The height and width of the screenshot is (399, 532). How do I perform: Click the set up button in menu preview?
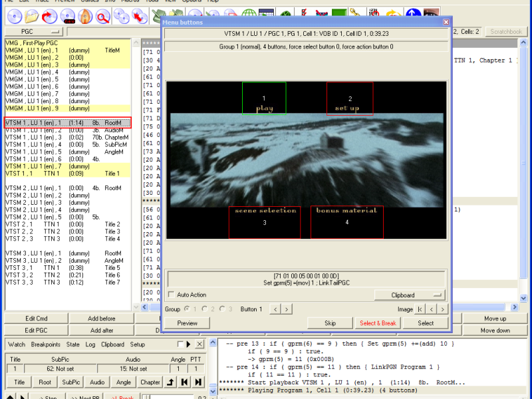[350, 98]
